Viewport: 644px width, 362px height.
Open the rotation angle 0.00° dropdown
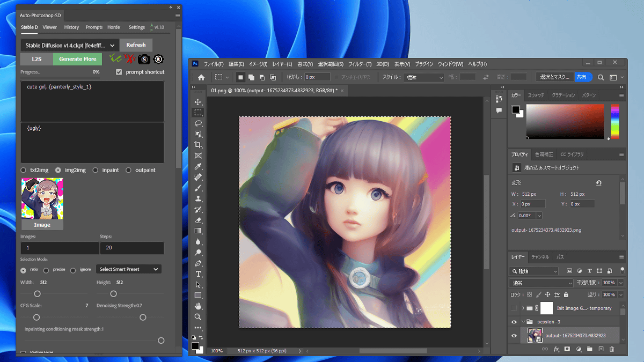(539, 215)
